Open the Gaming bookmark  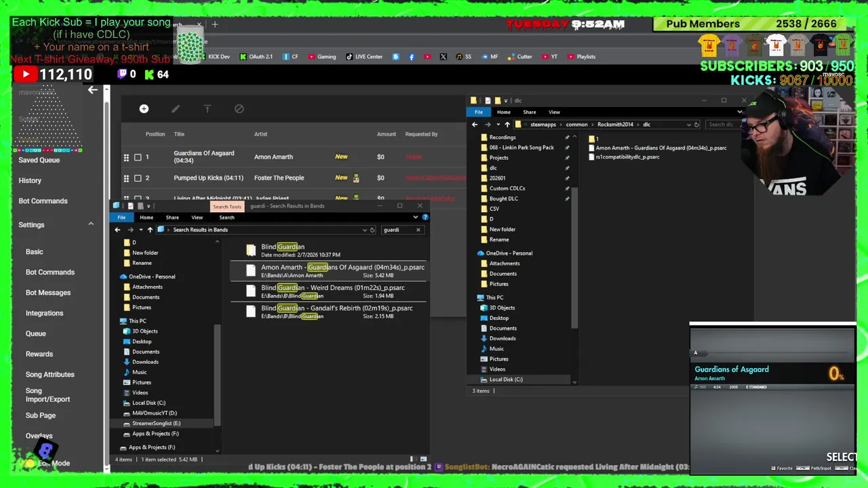click(321, 57)
